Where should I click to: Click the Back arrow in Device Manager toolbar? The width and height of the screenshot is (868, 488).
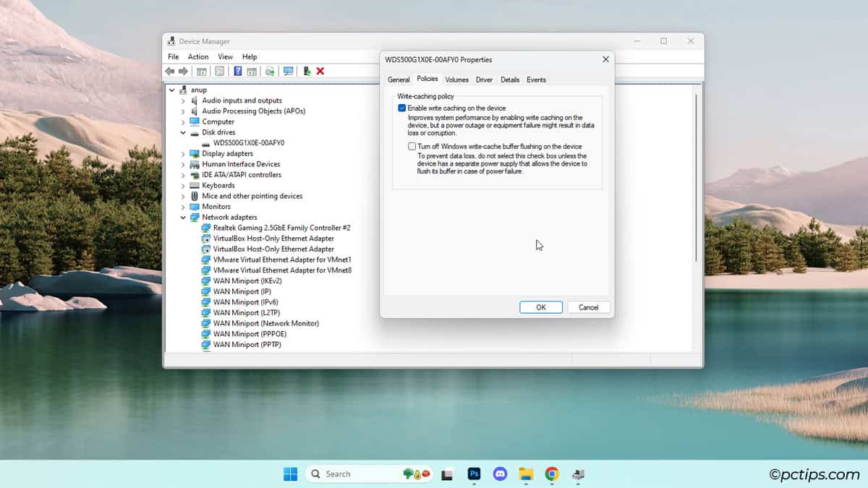[x=169, y=71]
